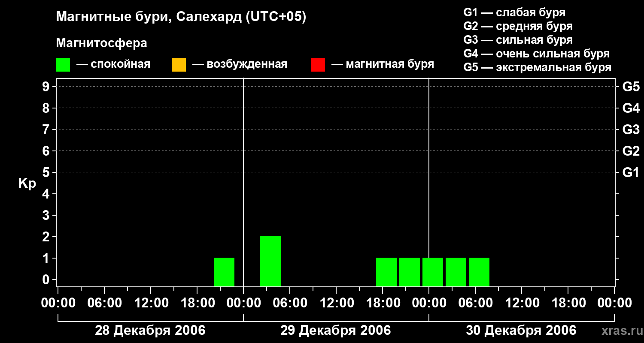Click the "G2" label on the right axis
644x343 pixels.
pyautogui.click(x=631, y=151)
